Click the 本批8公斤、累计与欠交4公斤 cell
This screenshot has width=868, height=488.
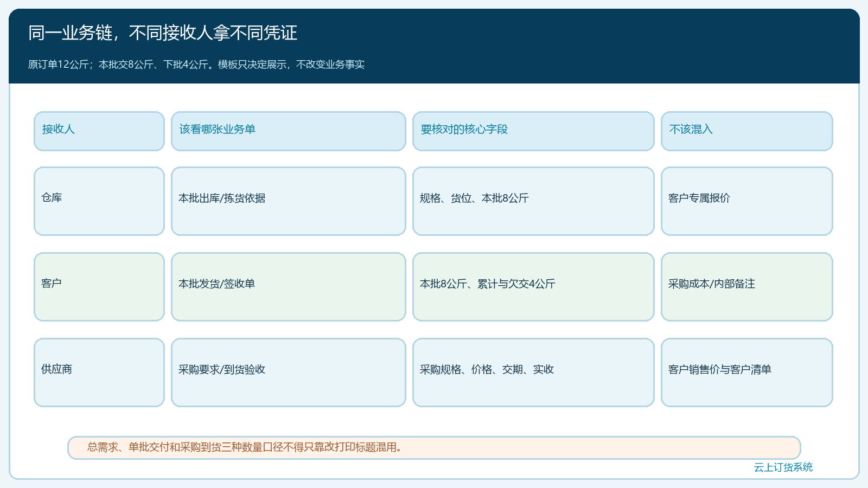[x=533, y=287]
